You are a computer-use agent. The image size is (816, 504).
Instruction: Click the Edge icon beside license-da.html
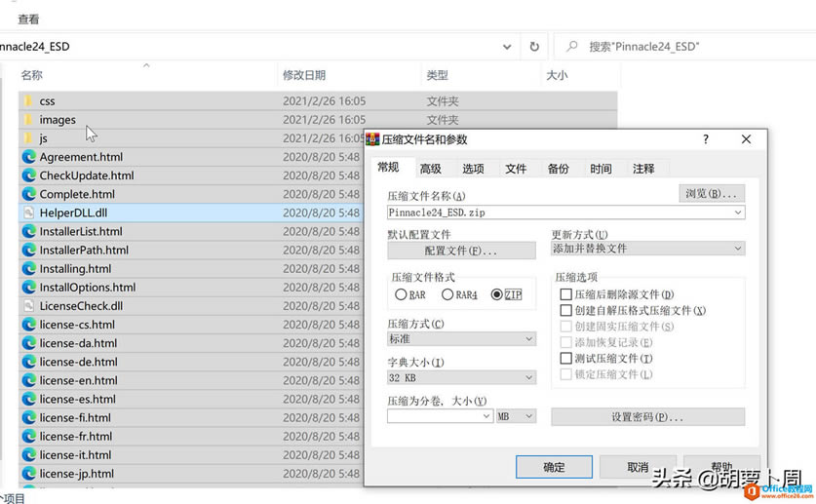28,343
